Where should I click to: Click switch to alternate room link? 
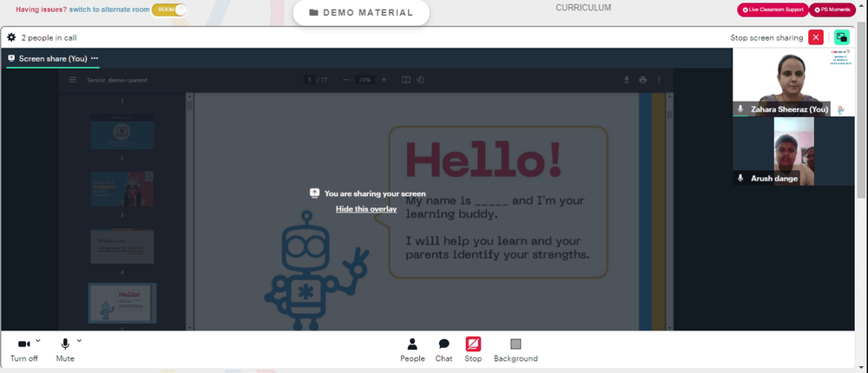[109, 10]
